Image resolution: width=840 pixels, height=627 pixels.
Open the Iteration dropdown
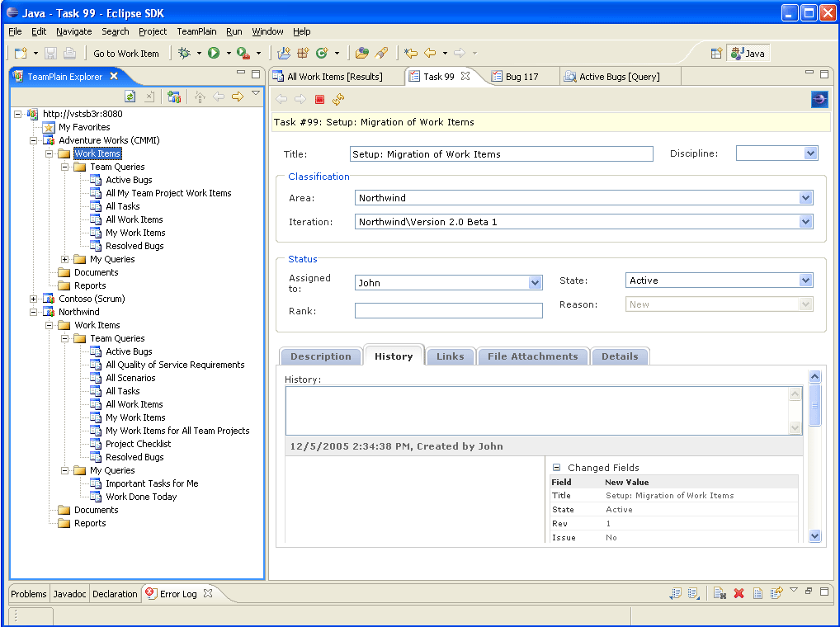click(805, 222)
